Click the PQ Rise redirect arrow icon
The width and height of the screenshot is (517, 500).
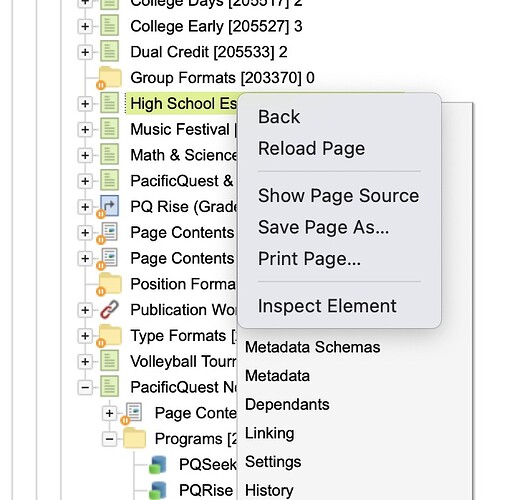click(x=109, y=206)
